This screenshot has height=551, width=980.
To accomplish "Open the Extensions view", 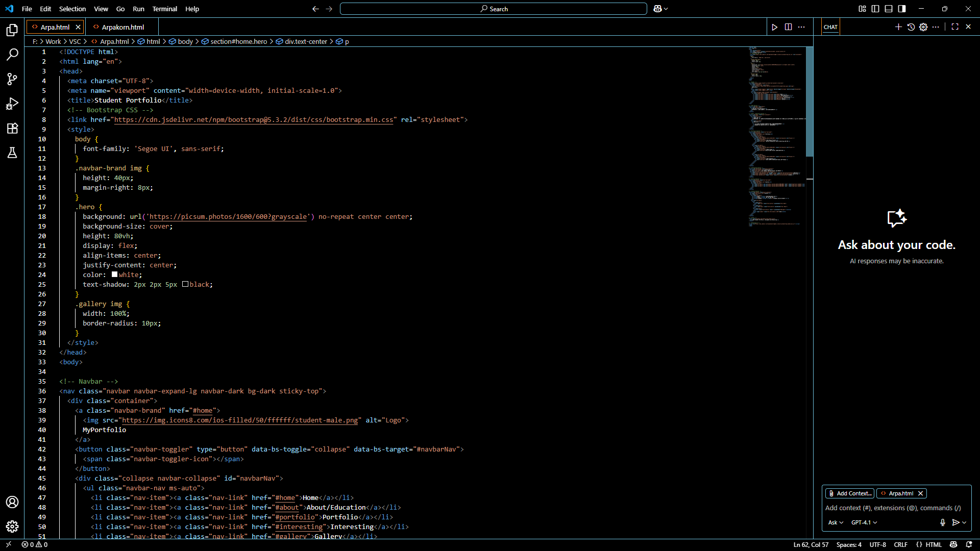I will pos(12,128).
